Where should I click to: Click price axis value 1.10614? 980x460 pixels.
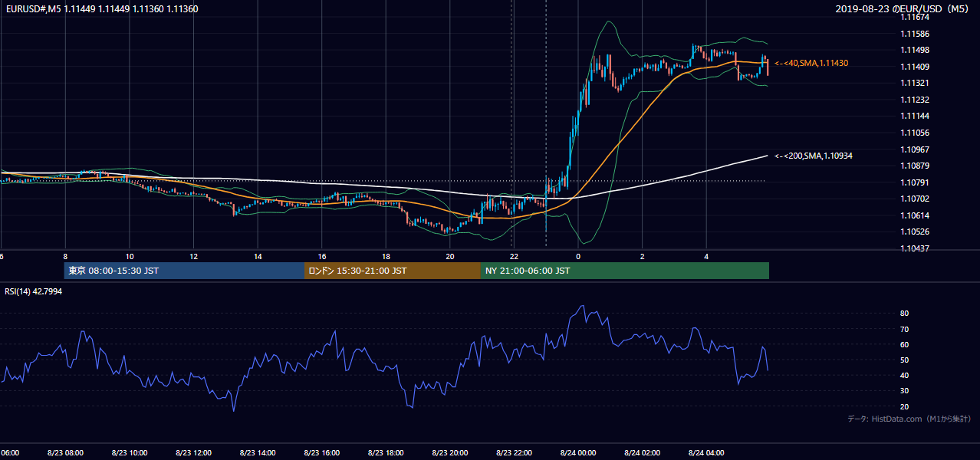915,215
